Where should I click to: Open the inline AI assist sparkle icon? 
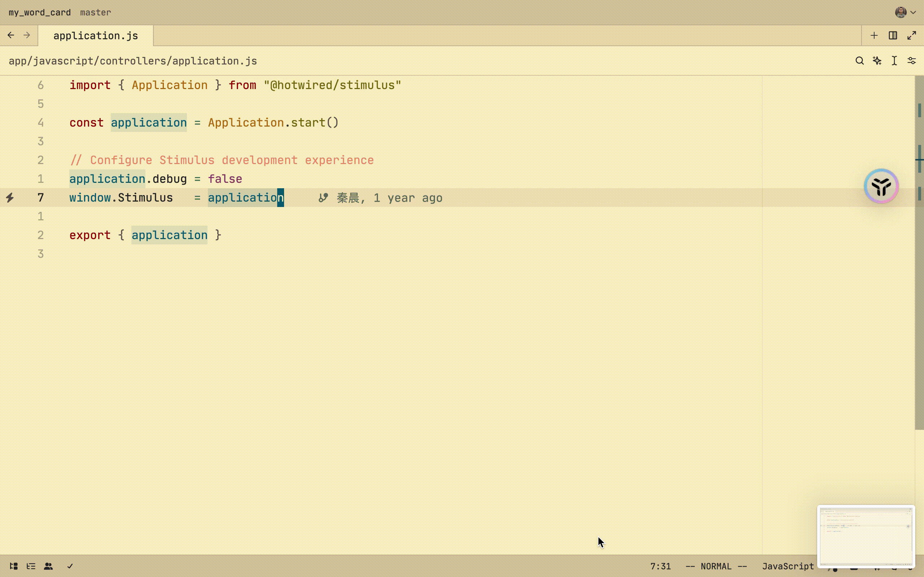tap(877, 61)
